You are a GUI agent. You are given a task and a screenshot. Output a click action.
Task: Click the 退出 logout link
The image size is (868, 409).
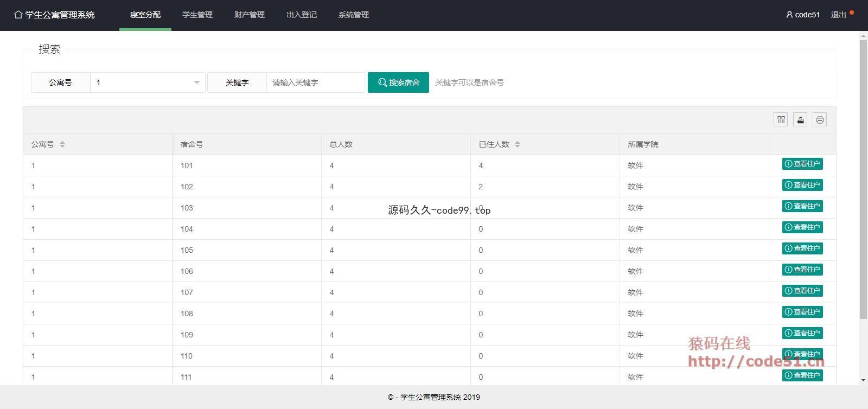pyautogui.click(x=839, y=15)
